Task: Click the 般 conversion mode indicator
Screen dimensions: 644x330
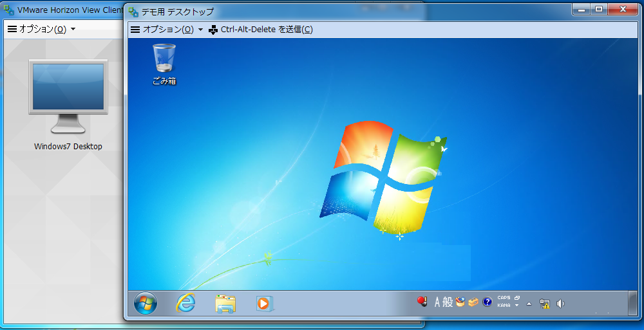Action: coord(448,302)
